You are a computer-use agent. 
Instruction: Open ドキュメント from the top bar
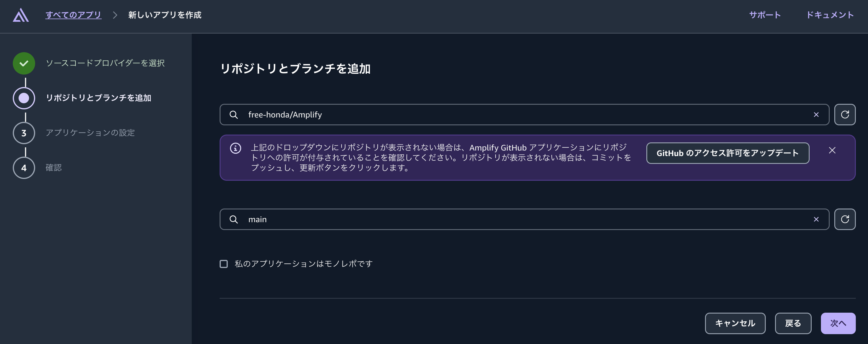pyautogui.click(x=829, y=15)
